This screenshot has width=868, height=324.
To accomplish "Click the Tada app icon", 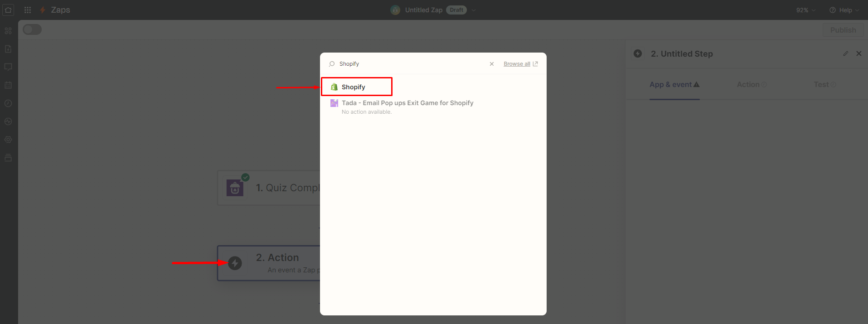I will coord(334,103).
